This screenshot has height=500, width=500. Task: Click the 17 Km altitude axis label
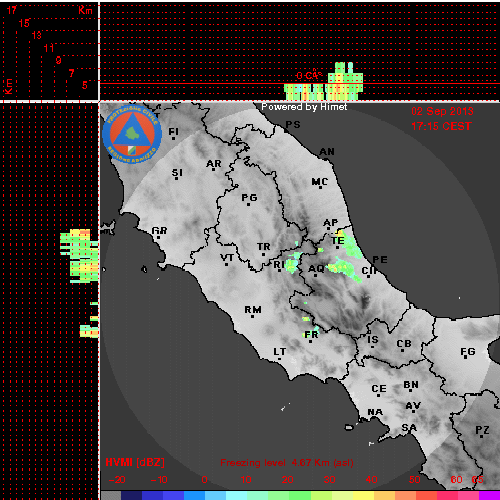coord(12,10)
